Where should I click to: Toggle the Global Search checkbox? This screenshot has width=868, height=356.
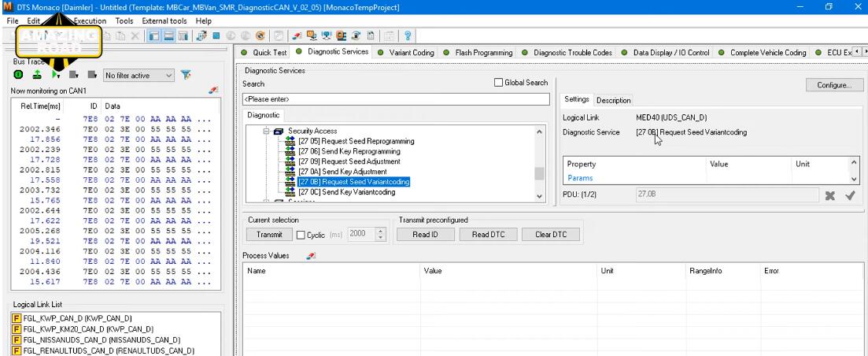point(498,83)
